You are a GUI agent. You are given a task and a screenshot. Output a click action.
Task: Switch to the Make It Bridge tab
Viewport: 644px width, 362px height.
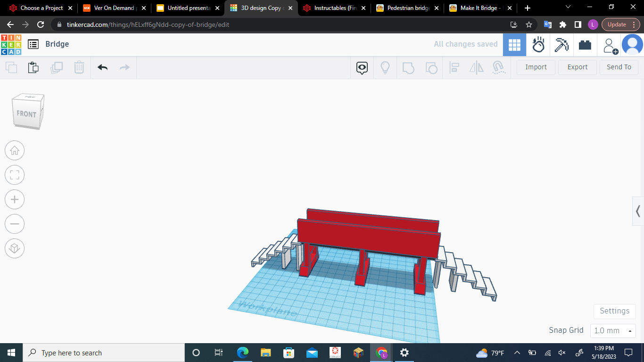[x=478, y=8]
